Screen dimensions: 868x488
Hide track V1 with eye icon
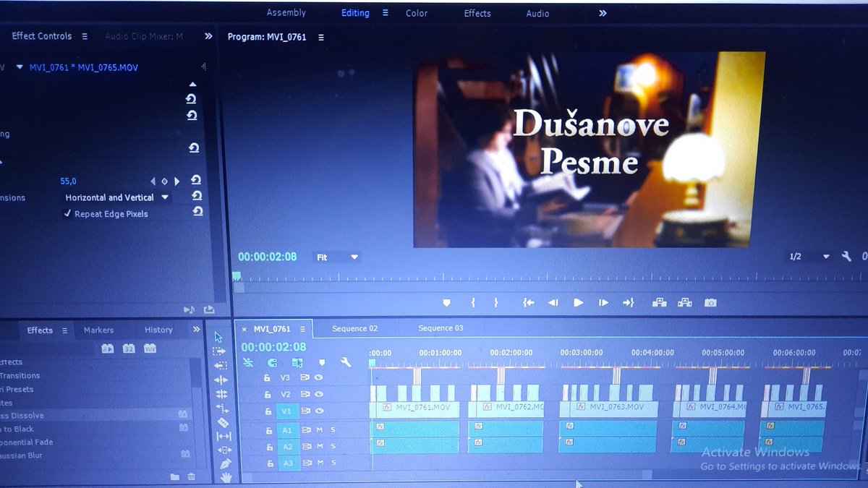pyautogui.click(x=318, y=411)
